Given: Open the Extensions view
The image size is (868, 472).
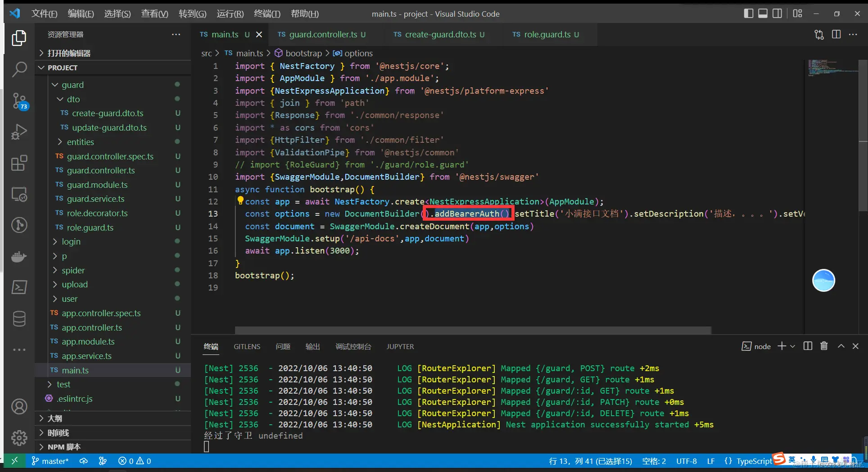Looking at the screenshot, I should [19, 163].
